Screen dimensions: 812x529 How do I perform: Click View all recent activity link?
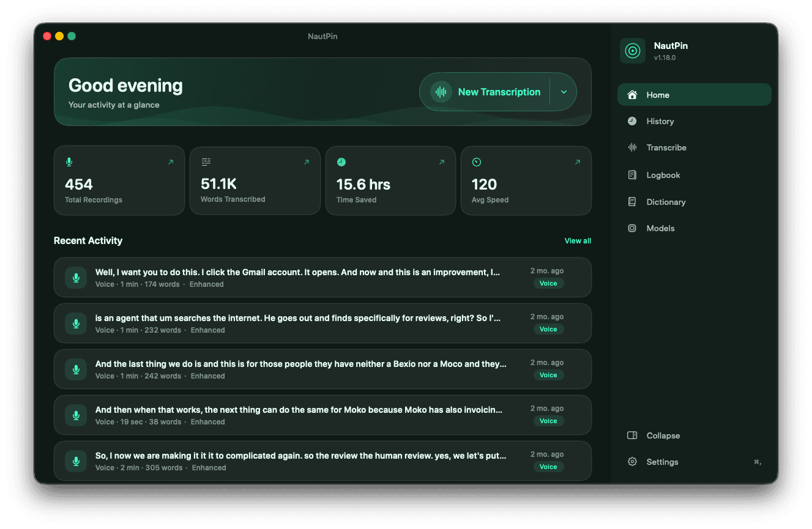[x=578, y=241]
